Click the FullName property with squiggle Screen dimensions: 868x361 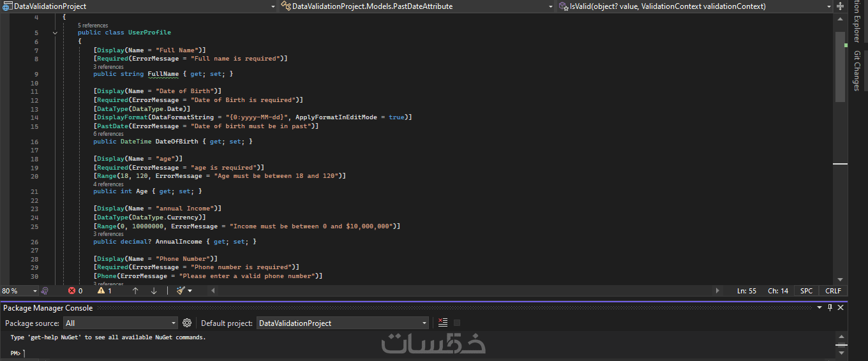pos(163,74)
